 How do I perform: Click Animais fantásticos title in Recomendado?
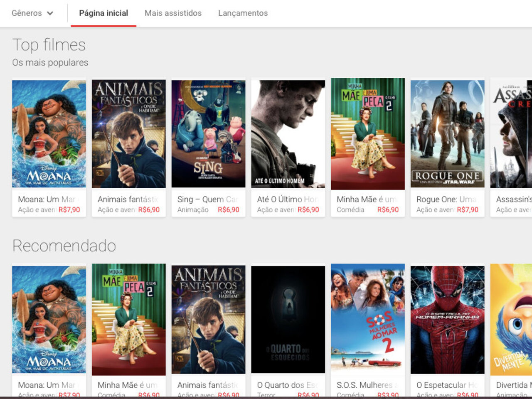coord(207,385)
